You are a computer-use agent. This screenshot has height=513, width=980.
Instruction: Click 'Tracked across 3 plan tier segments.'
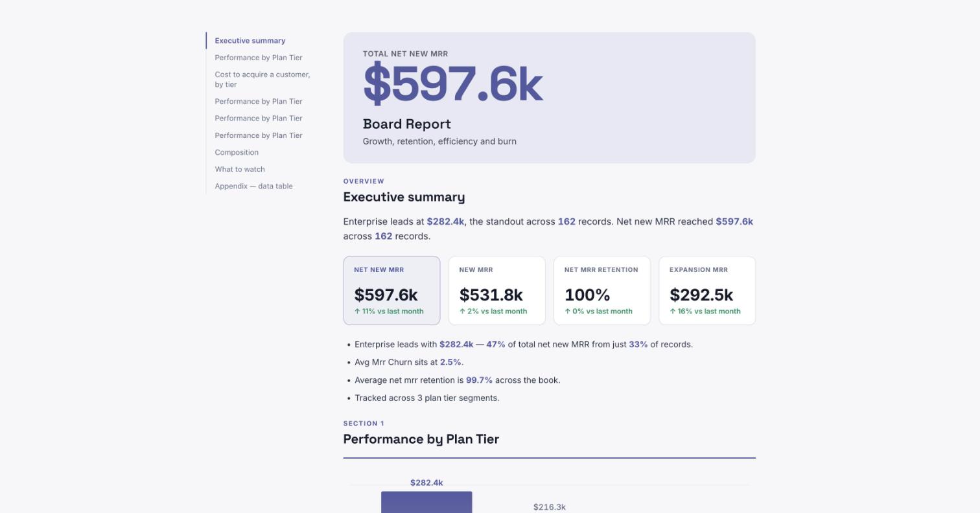[x=427, y=398]
